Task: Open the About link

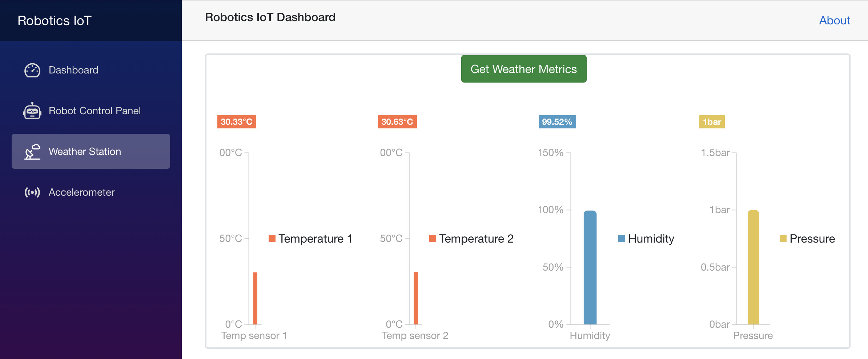Action: point(834,20)
